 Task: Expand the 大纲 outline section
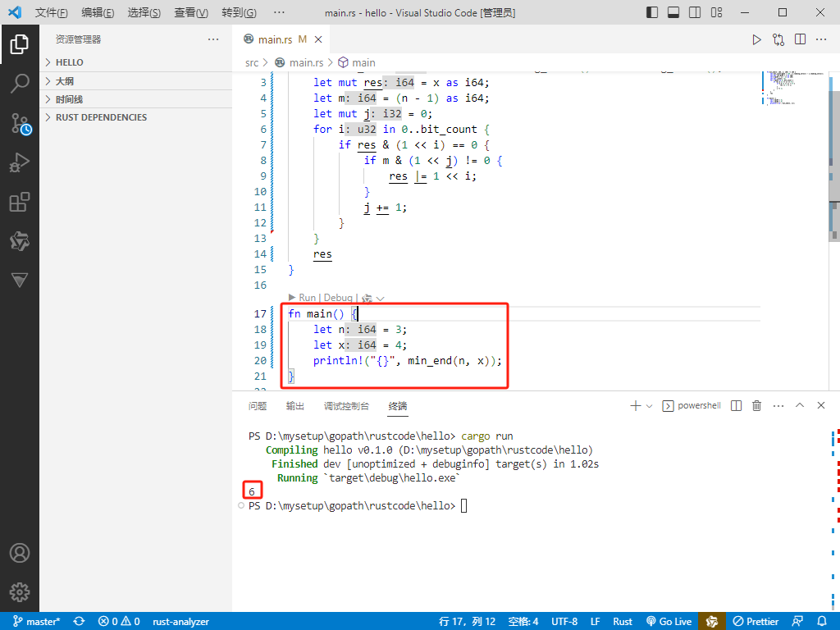tap(138, 81)
